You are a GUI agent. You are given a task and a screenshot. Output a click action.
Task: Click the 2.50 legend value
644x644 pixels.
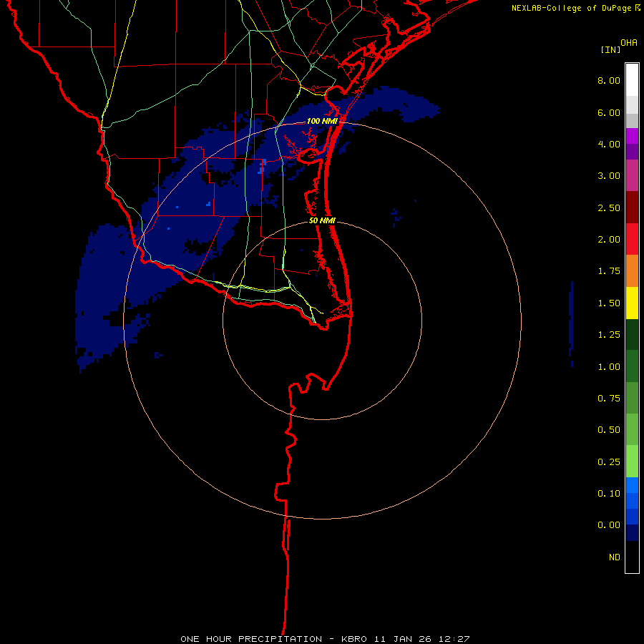[x=609, y=208]
